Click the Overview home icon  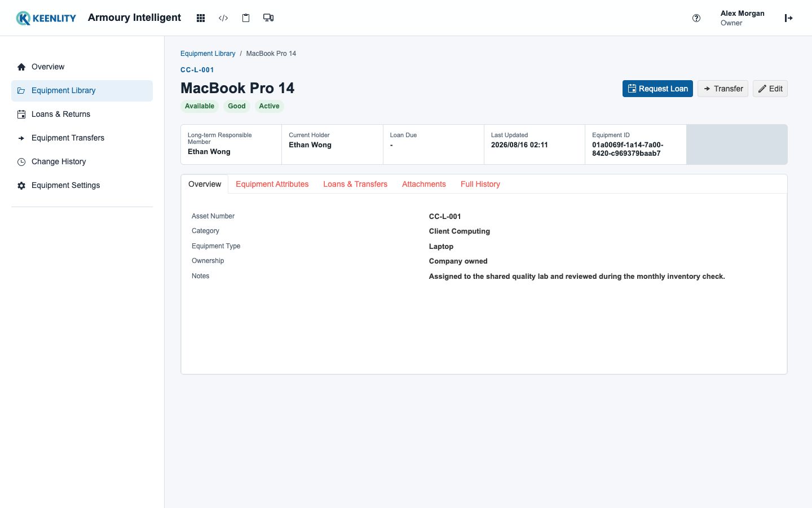click(x=21, y=67)
